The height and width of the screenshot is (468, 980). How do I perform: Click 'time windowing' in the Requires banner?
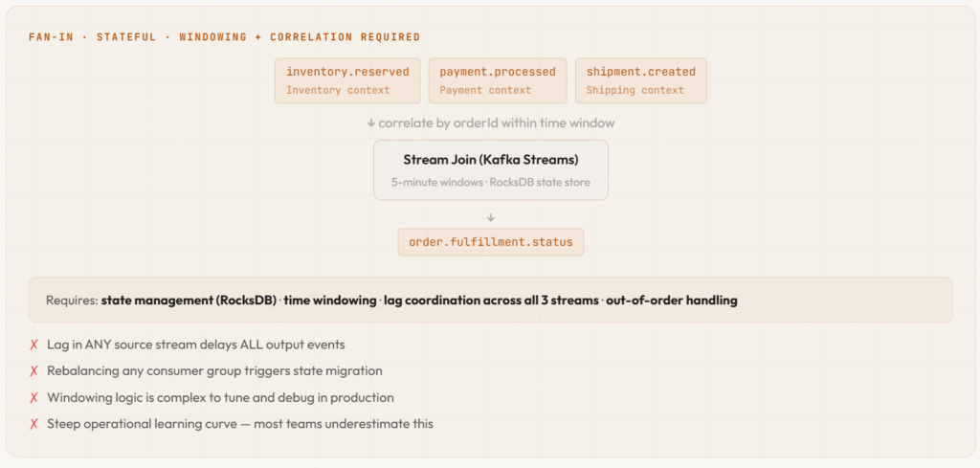(x=330, y=301)
